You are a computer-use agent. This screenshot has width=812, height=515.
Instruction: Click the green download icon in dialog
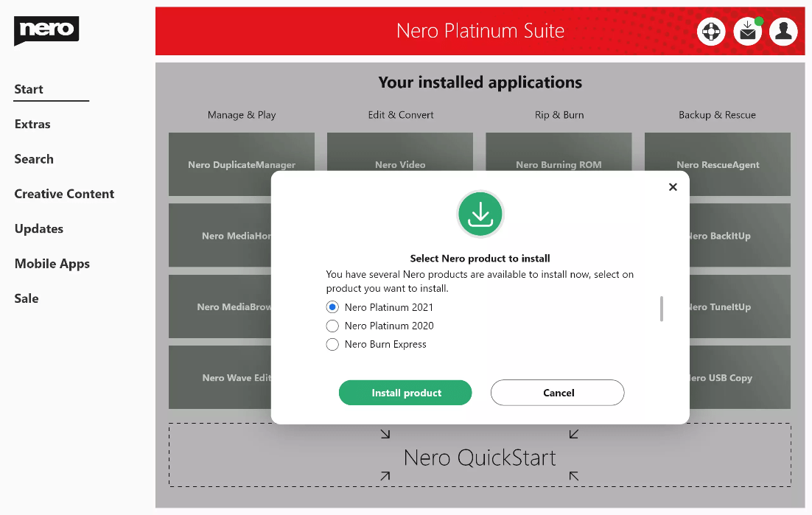tap(480, 214)
